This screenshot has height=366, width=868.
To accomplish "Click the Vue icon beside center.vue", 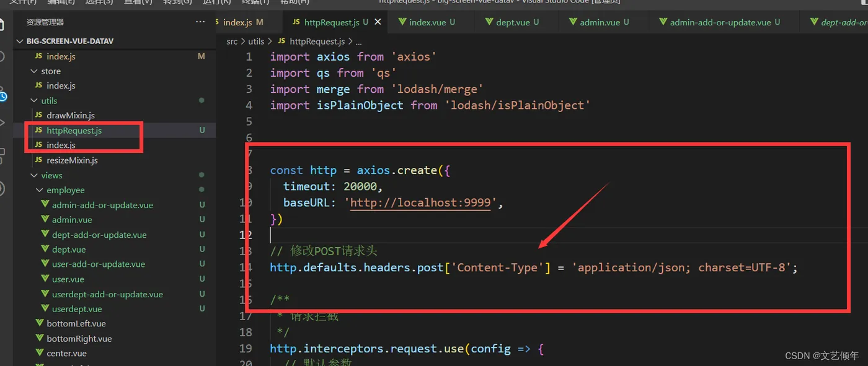I will (x=39, y=353).
